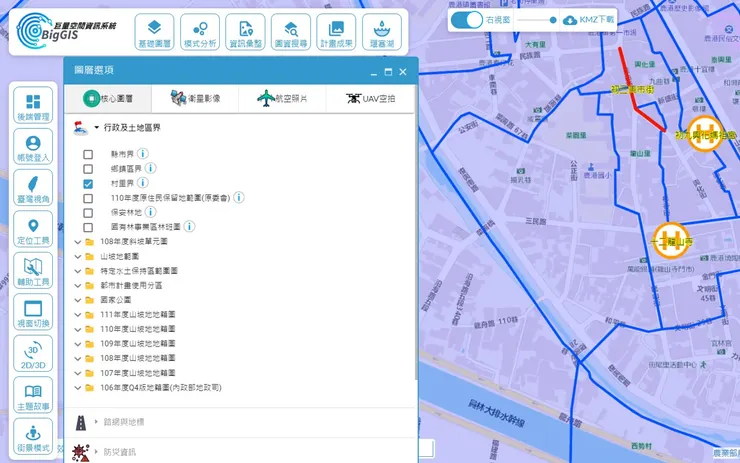Click the 員林大排水幹線 map label
Image resolution: width=740 pixels, height=463 pixels.
pos(496,413)
